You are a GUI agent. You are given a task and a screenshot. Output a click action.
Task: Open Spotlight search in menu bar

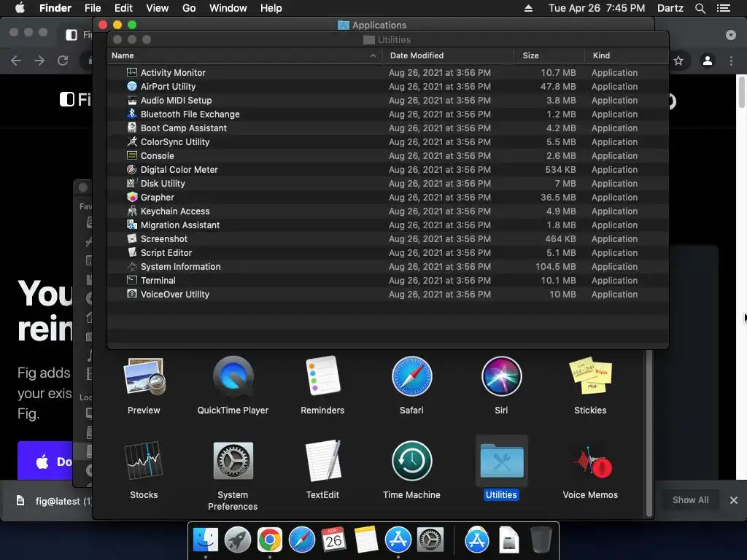700,8
